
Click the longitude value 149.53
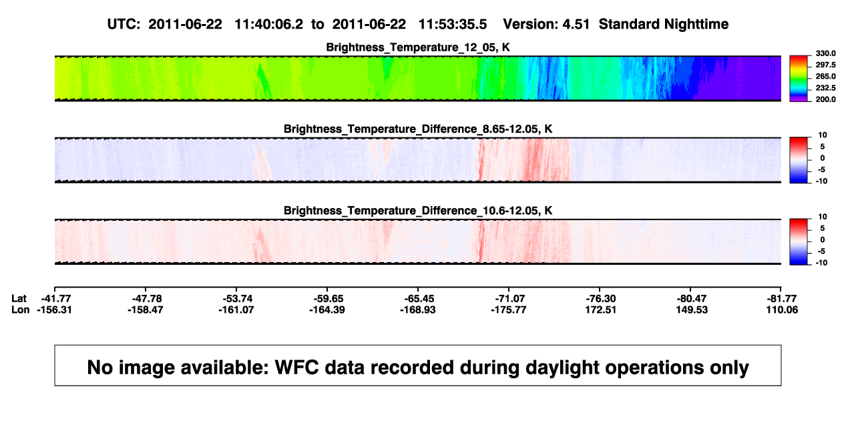click(690, 310)
